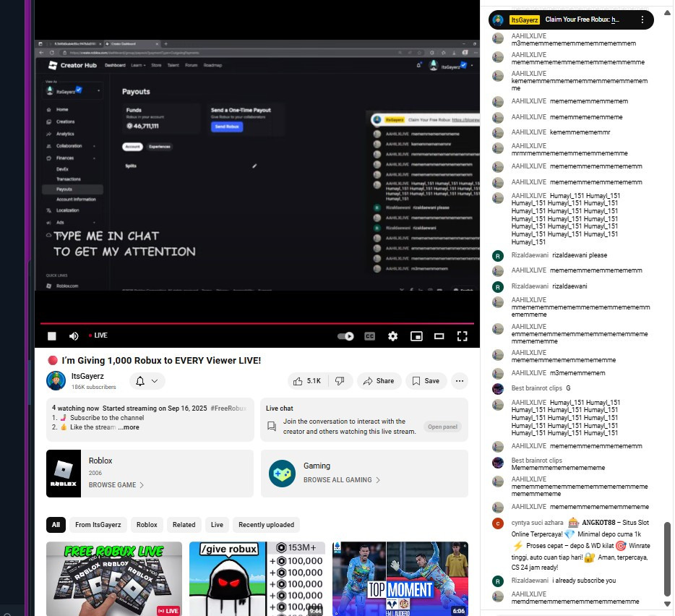Screen dimensions: 675x616
Task: Click chat scrollbar up arrow
Action: pyautogui.click(x=667, y=13)
